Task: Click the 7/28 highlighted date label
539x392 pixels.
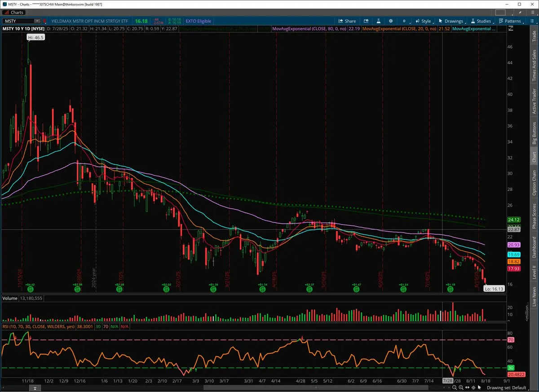Action: point(448,381)
